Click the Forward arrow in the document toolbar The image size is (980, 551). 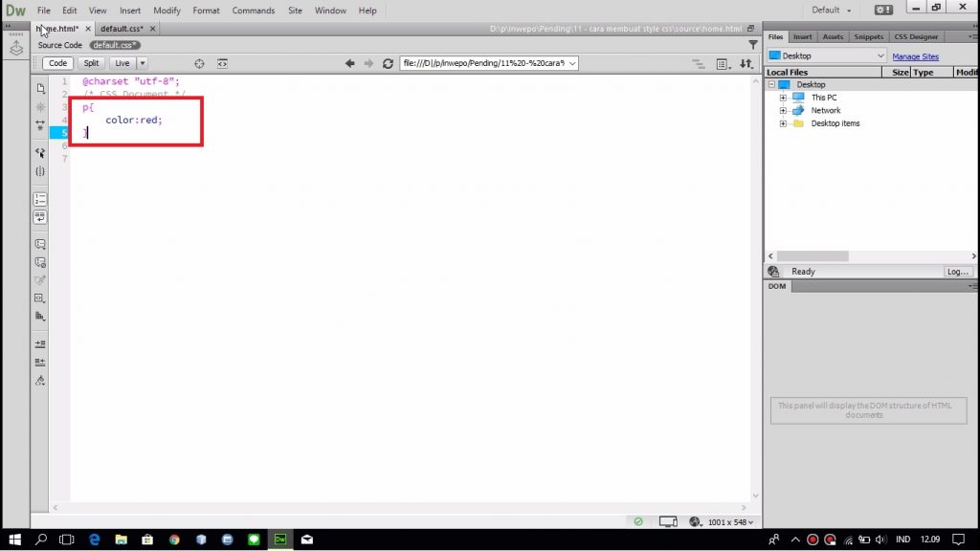(x=368, y=63)
